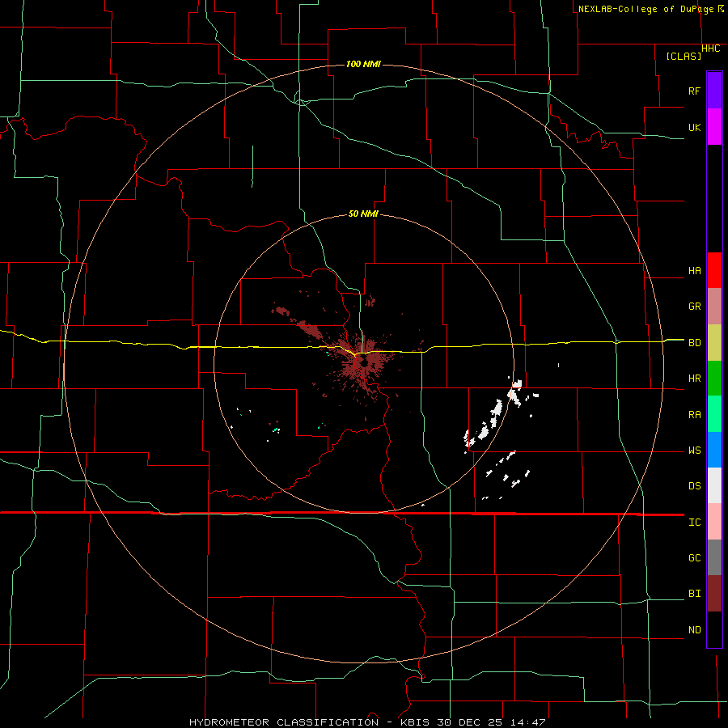Click the BI brown legend swatch
The image size is (728, 728).
point(714,594)
